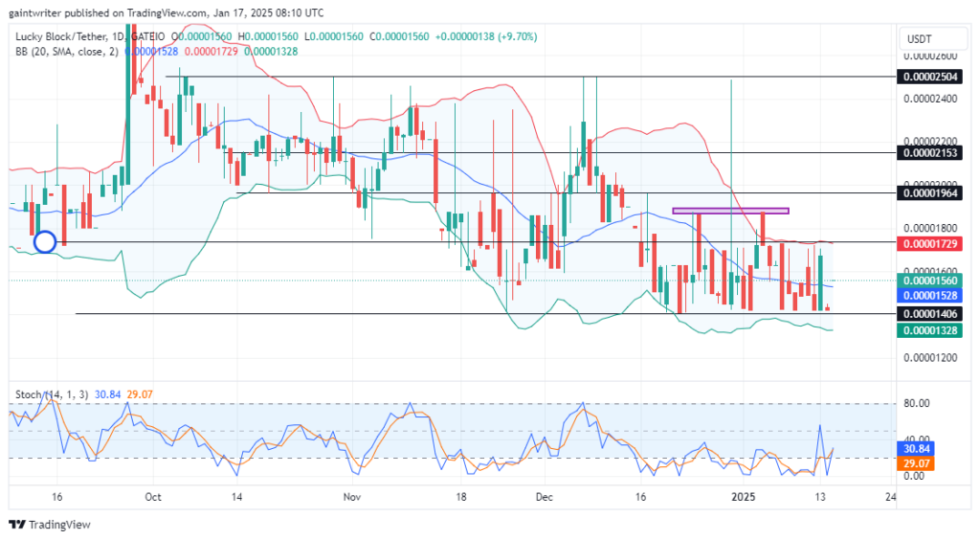Click the 18 date label after Nov
The width and height of the screenshot is (980, 540).
pos(460,497)
